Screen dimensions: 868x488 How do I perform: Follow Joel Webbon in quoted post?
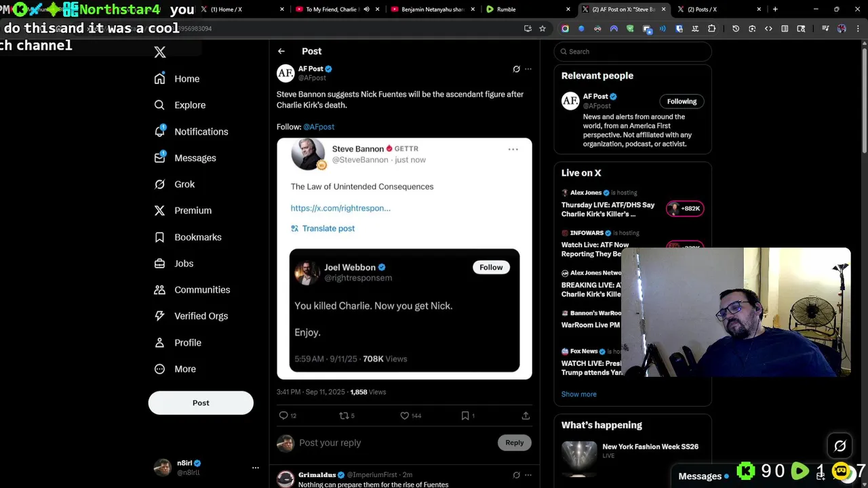click(491, 267)
